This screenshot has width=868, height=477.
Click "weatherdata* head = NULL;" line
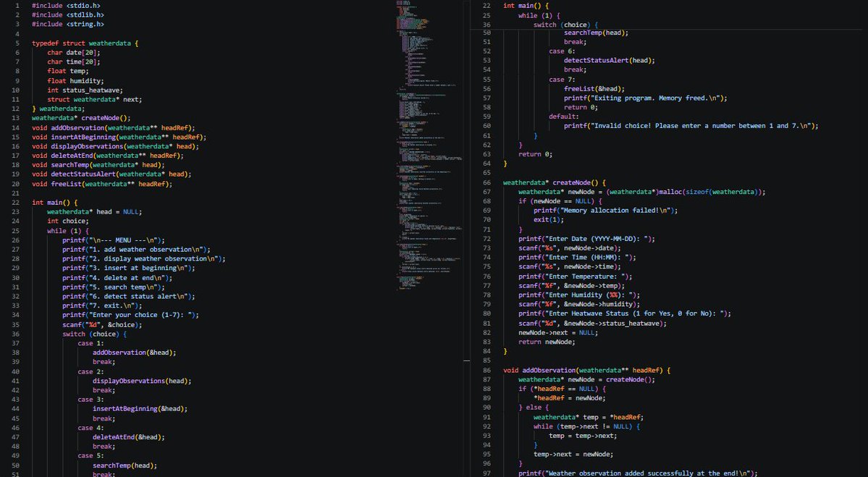tap(95, 212)
